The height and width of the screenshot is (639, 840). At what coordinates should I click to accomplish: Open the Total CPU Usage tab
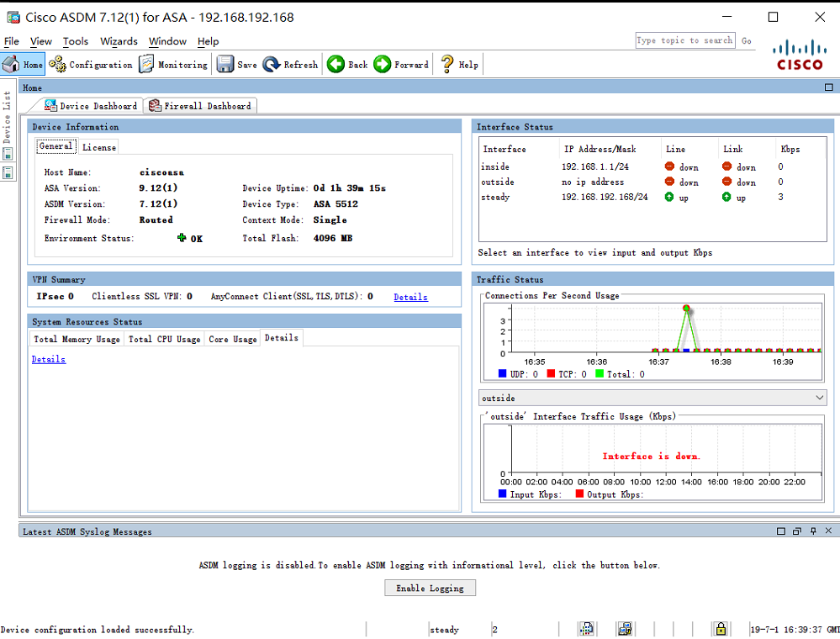pyautogui.click(x=164, y=339)
